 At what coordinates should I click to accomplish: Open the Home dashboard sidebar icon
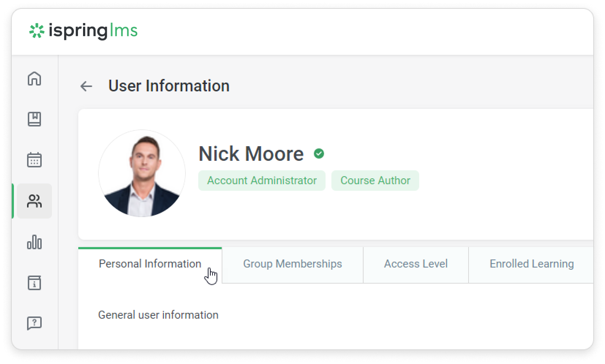pyautogui.click(x=34, y=79)
